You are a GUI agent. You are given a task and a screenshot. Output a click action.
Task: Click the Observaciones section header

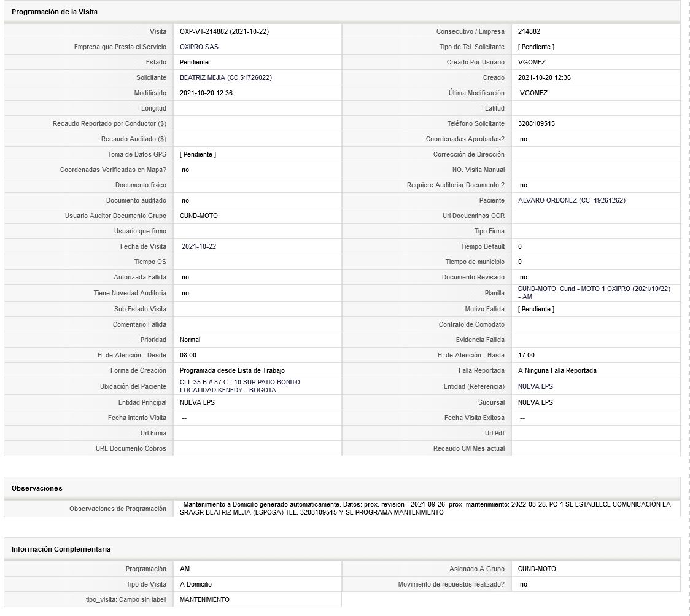click(x=37, y=488)
